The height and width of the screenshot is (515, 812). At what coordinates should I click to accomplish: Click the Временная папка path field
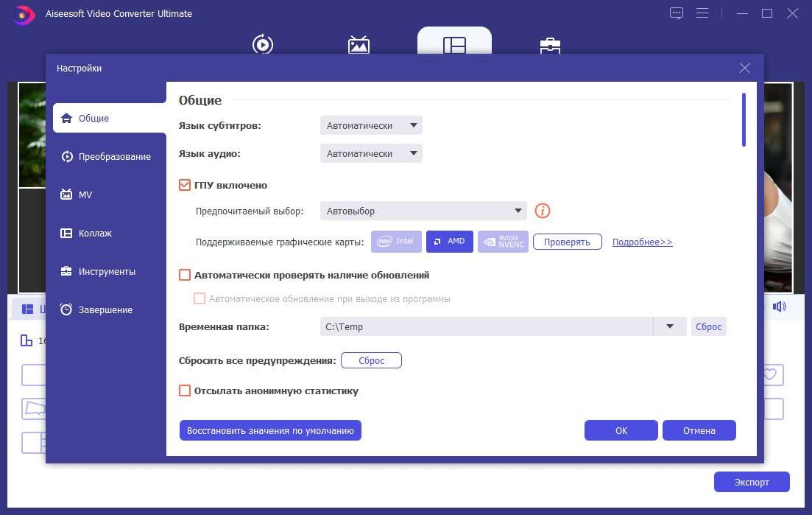coord(486,327)
